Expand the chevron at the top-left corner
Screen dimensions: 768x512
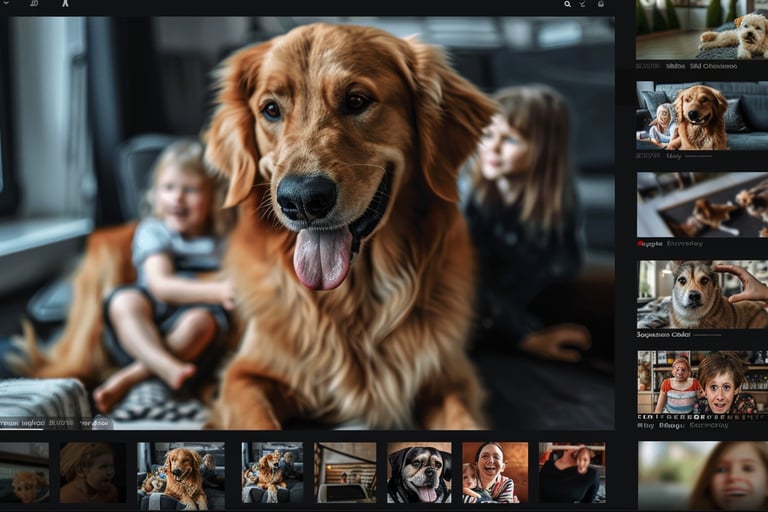point(7,3)
